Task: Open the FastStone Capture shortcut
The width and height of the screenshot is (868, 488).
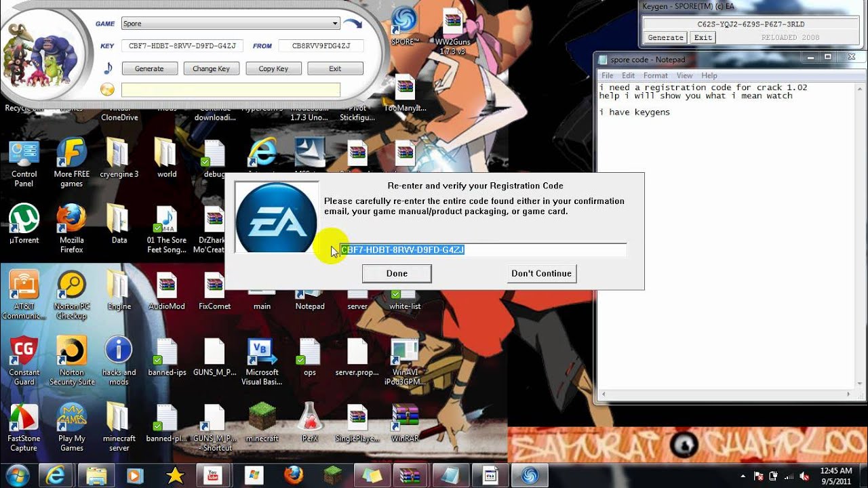Action: pos(24,428)
